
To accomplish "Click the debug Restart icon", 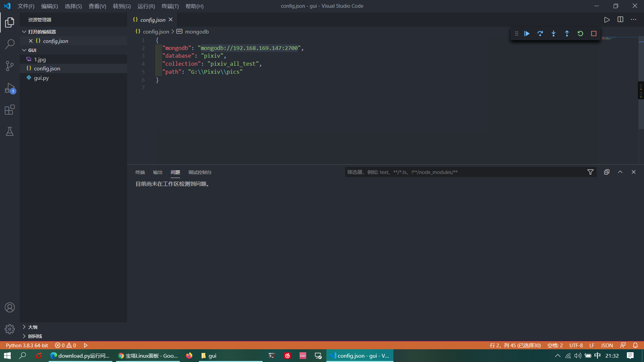I will [580, 34].
